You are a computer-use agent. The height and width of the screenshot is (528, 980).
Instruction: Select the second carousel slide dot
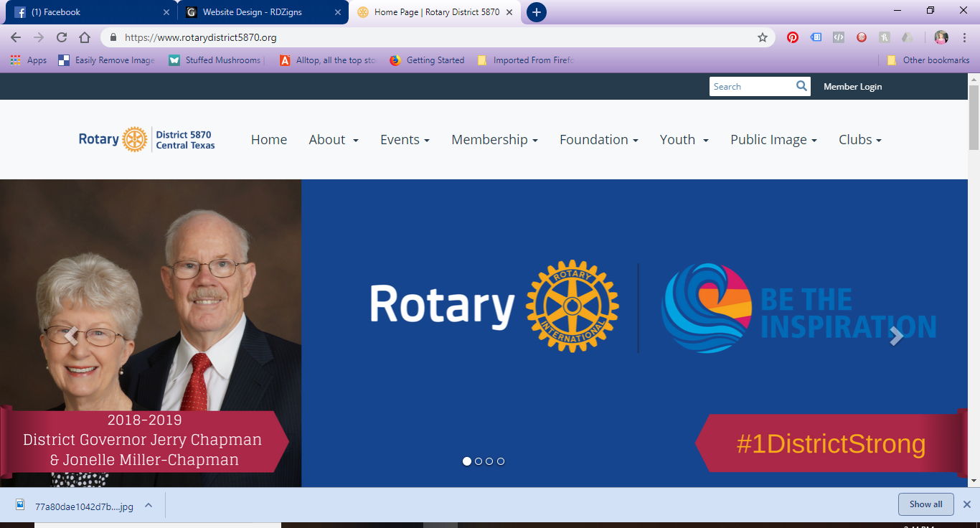coord(479,461)
